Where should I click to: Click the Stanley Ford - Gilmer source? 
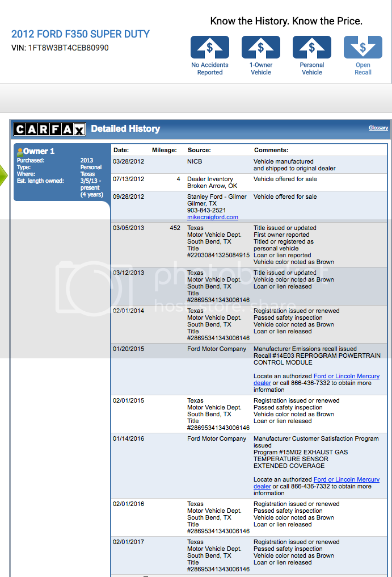(217, 196)
